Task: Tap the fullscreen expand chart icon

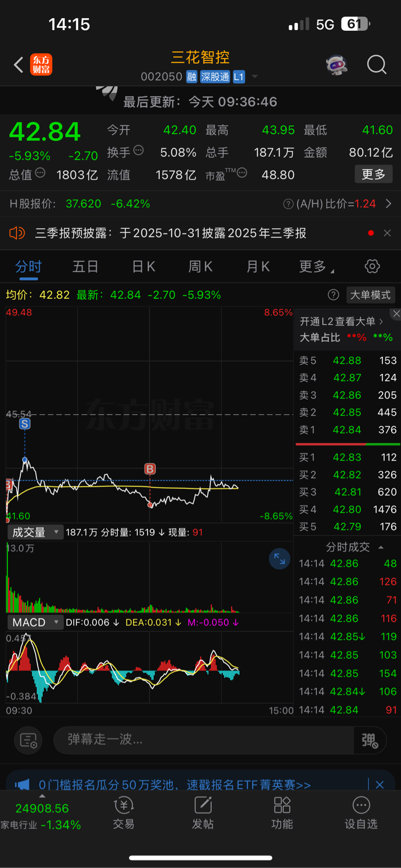Action: point(279,559)
